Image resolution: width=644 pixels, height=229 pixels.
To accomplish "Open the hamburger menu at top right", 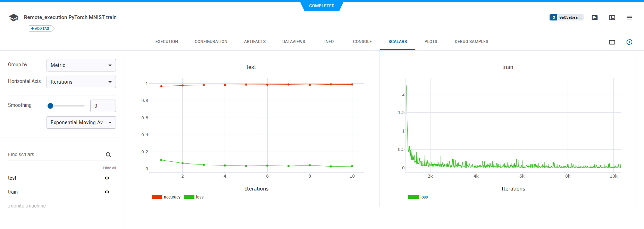I will click(x=629, y=18).
